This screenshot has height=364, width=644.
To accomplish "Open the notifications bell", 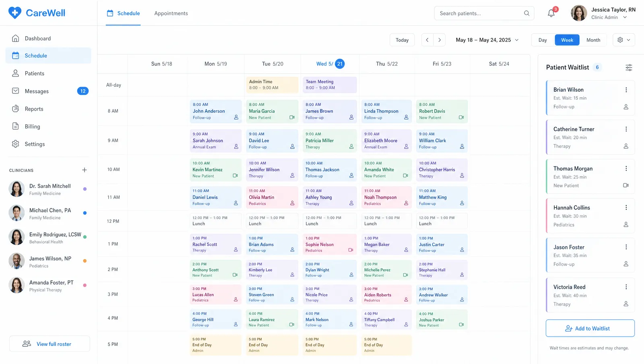I will [x=551, y=13].
